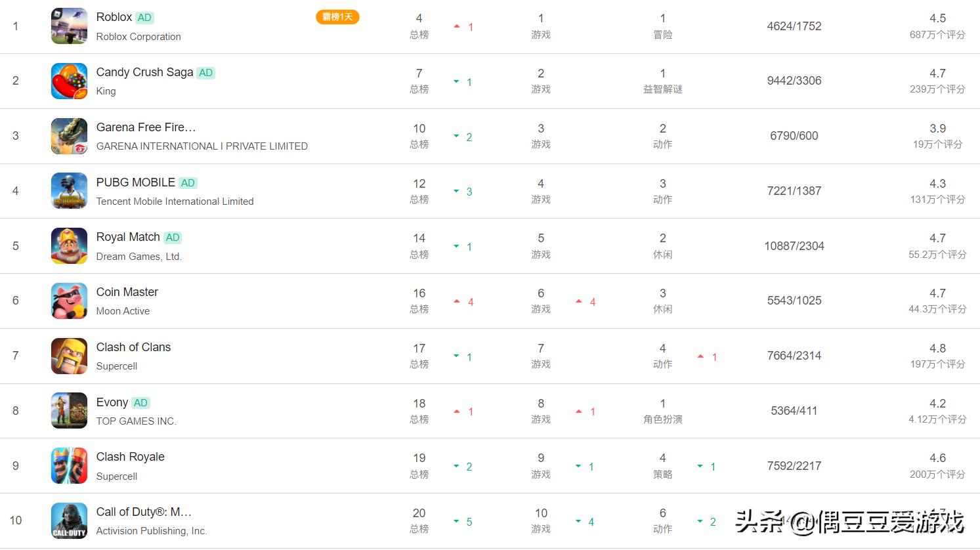The width and height of the screenshot is (980, 550).
Task: Click publisher GARENA INTERNATIONAL I PRIVATE LIMITED
Action: click(x=202, y=146)
